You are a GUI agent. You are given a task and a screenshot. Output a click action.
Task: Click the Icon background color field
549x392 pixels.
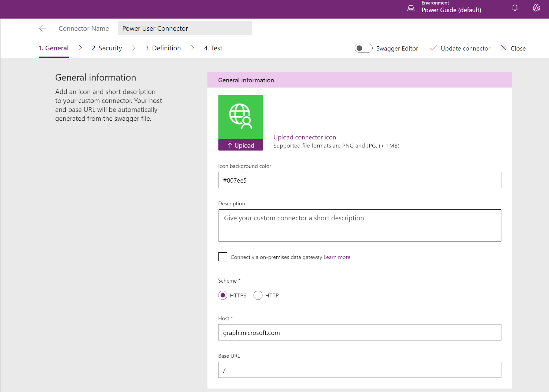359,180
